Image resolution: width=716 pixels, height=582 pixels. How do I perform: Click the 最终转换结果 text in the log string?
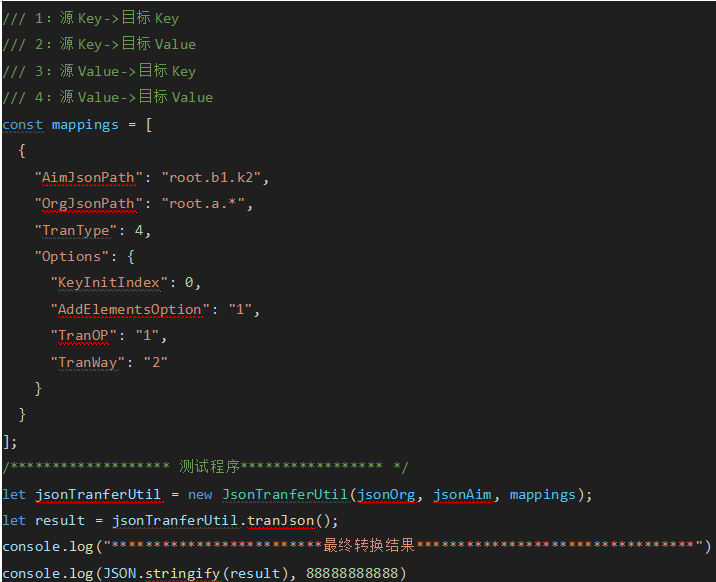pyautogui.click(x=369, y=546)
